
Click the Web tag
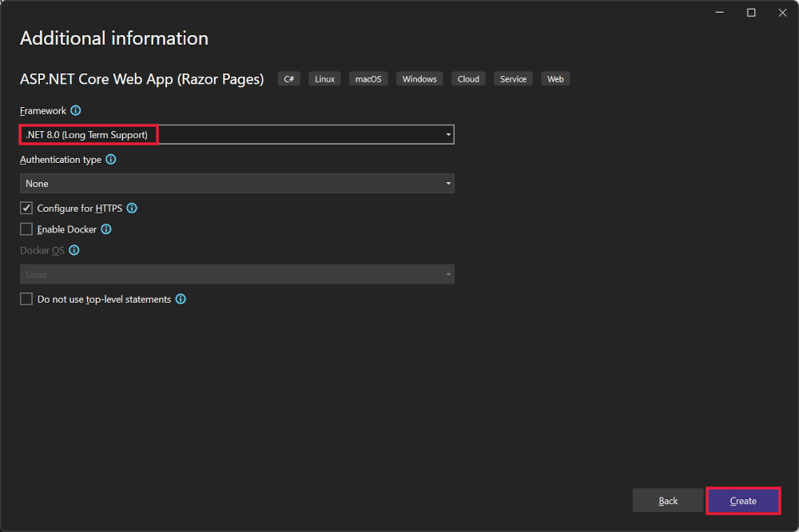pyautogui.click(x=555, y=79)
